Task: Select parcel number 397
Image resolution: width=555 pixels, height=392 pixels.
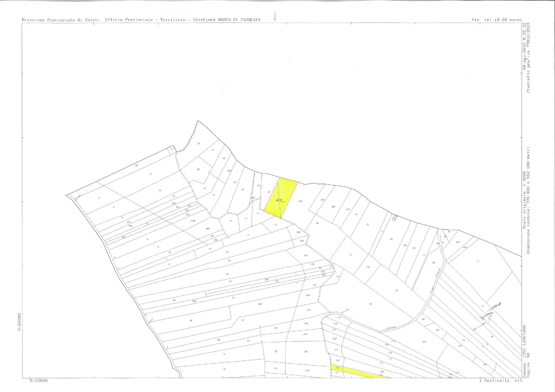Action: click(x=260, y=304)
